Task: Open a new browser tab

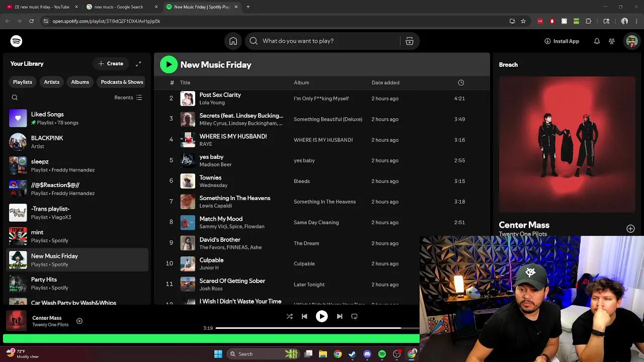Action: pos(248,7)
